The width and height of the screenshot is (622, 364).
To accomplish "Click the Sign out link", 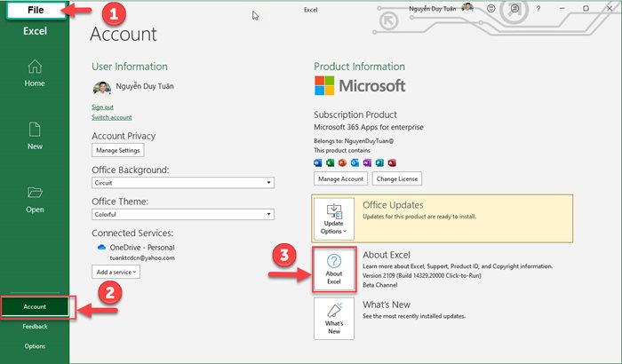I will coord(102,107).
